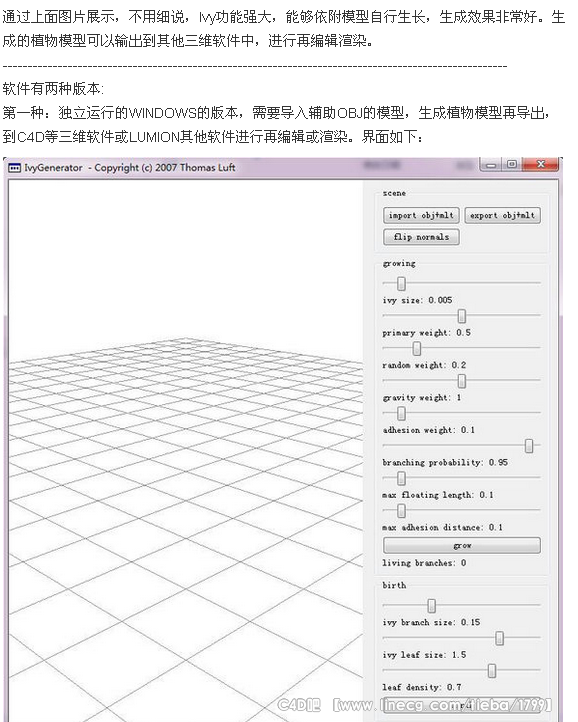Screen dimensions: 578x722
Task: Adjust the gravity weight slider handle
Action: pos(461,381)
